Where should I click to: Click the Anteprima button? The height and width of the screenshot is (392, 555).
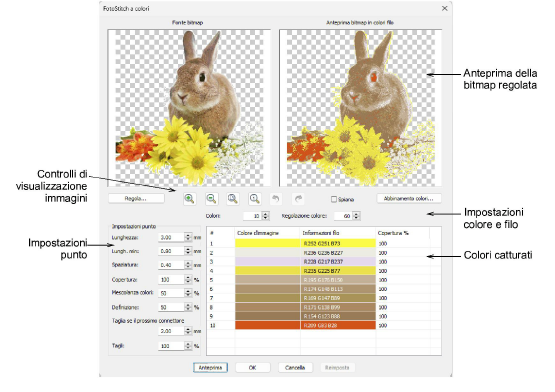pos(210,368)
